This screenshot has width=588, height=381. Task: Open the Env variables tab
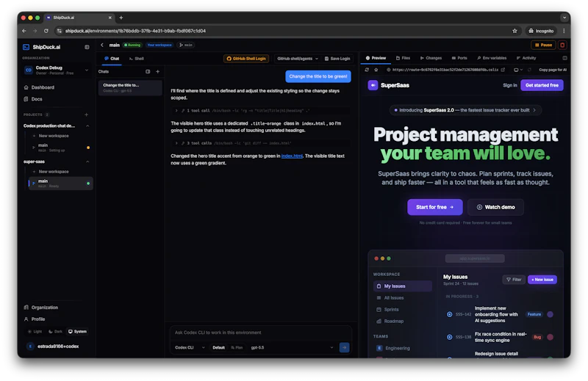click(x=492, y=58)
